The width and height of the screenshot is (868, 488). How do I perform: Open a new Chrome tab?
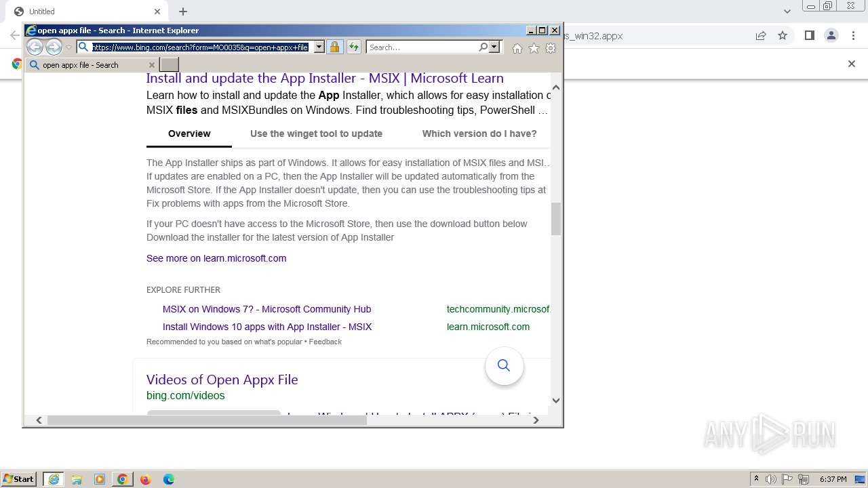point(183,12)
